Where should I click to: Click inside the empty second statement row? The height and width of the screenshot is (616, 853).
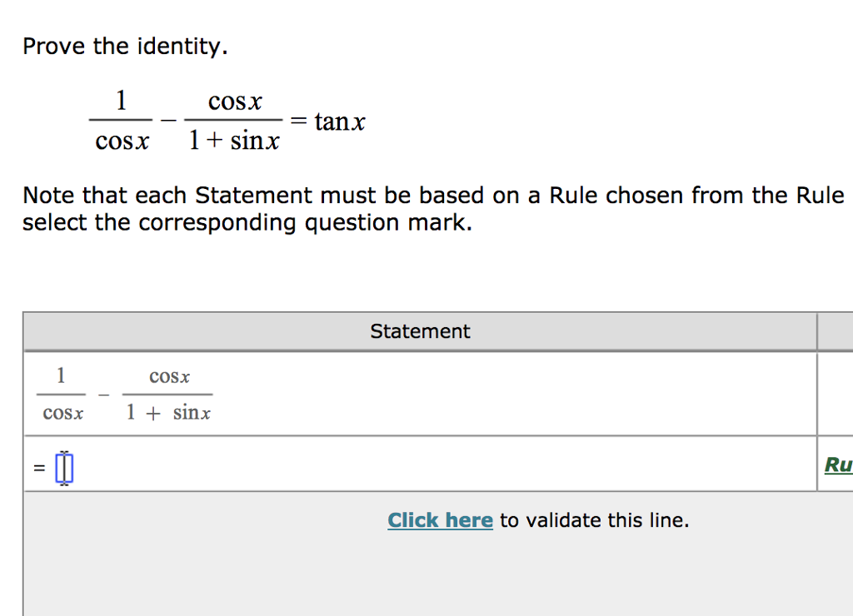point(417,466)
